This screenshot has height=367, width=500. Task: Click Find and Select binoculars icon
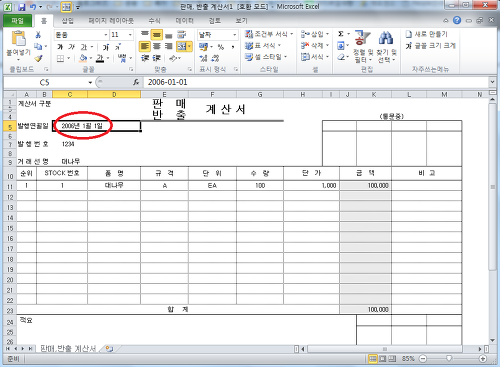click(386, 38)
